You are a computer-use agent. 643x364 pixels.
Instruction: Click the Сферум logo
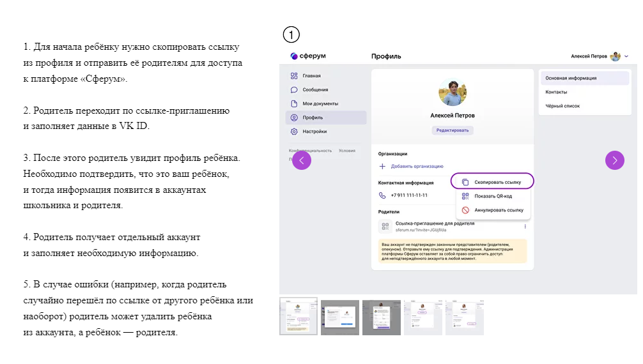[308, 56]
